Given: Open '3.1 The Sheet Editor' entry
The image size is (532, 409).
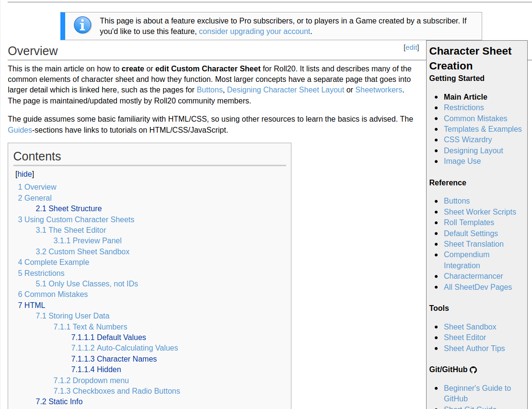Looking at the screenshot, I should (x=71, y=230).
